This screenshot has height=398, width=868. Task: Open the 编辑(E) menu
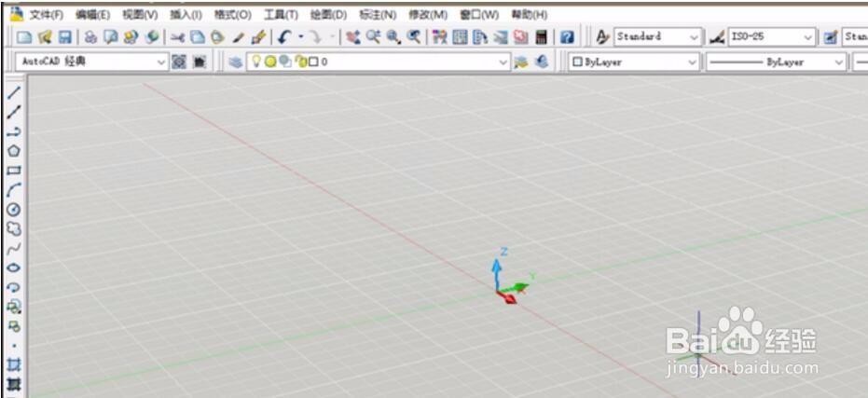[x=92, y=14]
